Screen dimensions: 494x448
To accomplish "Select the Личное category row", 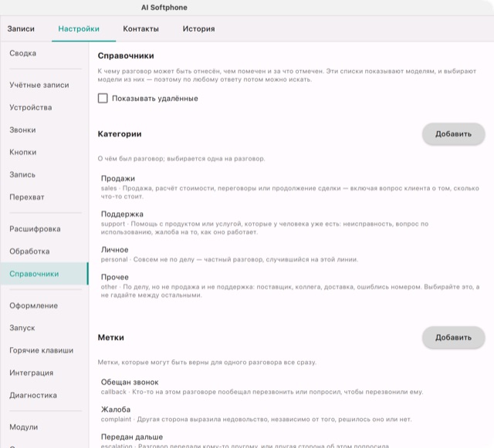I will click(291, 254).
